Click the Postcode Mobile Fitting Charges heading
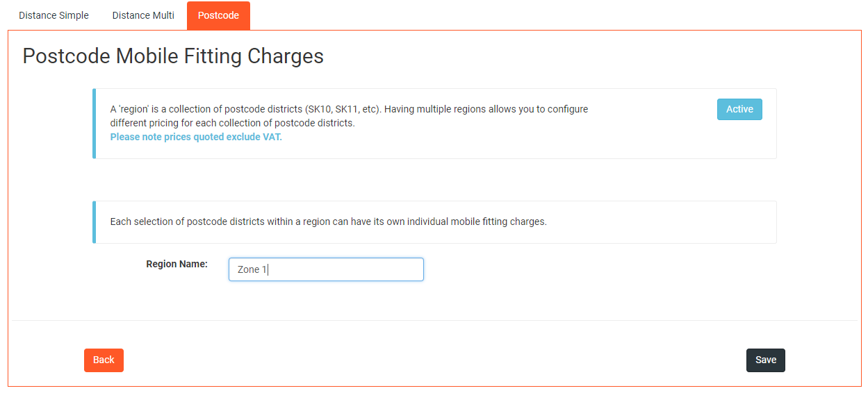 (x=173, y=56)
